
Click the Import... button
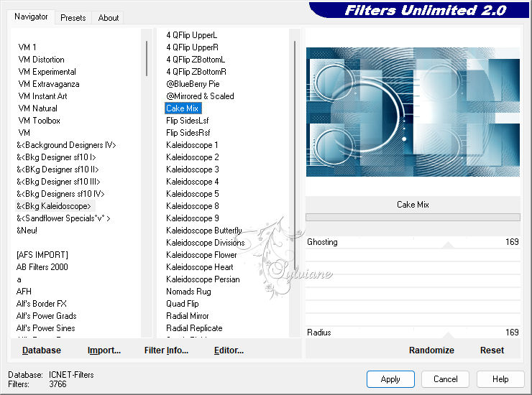(x=104, y=350)
